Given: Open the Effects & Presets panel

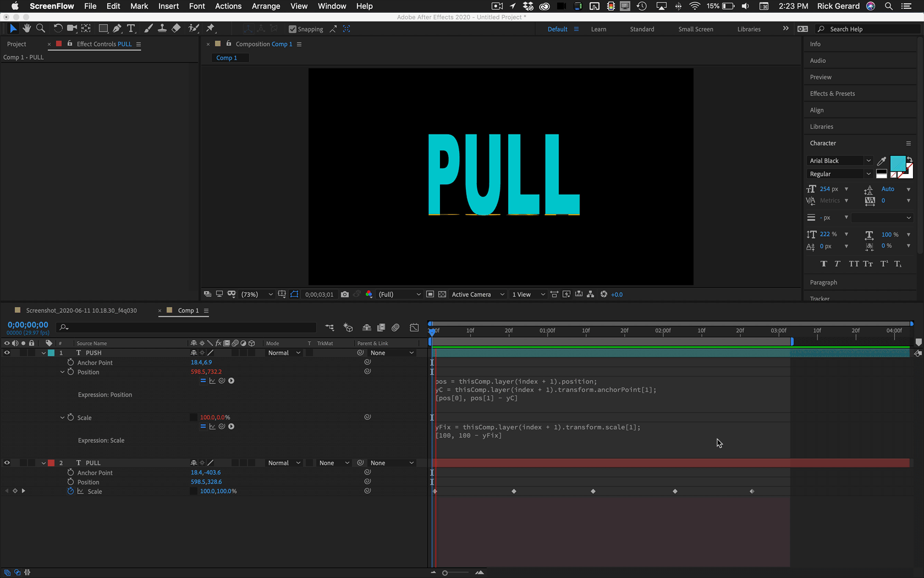Looking at the screenshot, I should (832, 94).
